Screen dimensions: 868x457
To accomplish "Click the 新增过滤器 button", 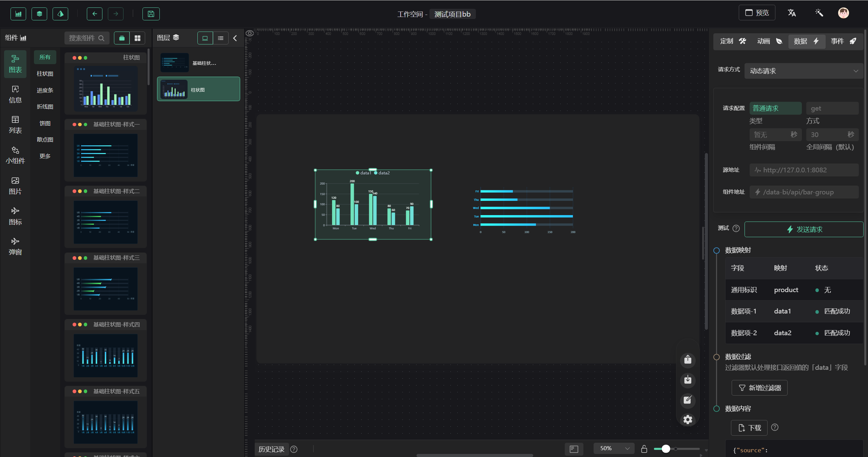I will pyautogui.click(x=759, y=388).
